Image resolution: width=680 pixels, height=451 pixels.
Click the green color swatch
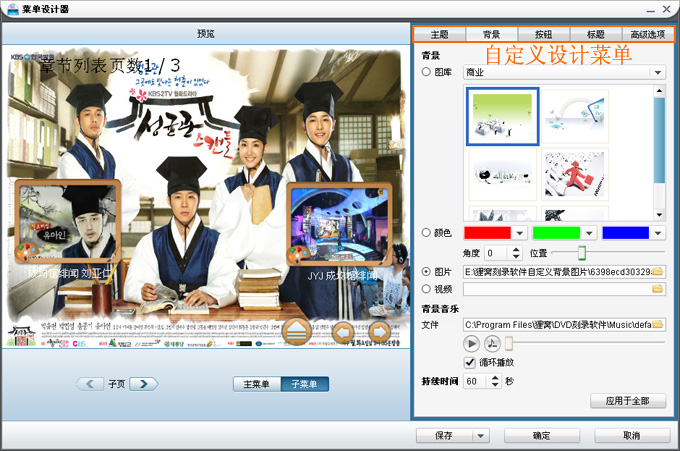(x=556, y=233)
